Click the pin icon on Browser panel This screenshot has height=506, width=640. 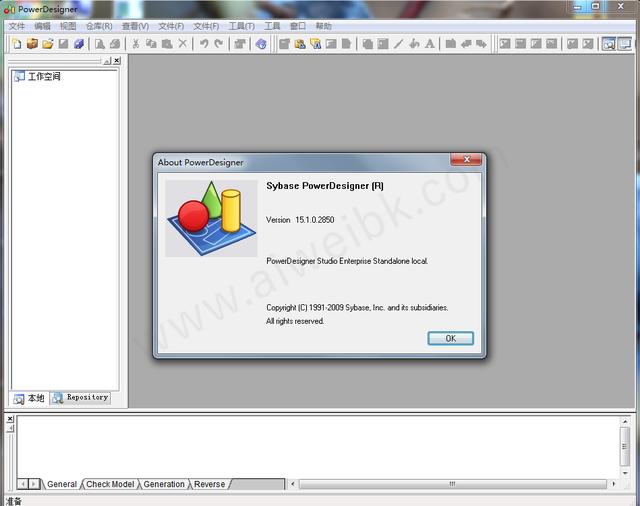pyautogui.click(x=107, y=61)
